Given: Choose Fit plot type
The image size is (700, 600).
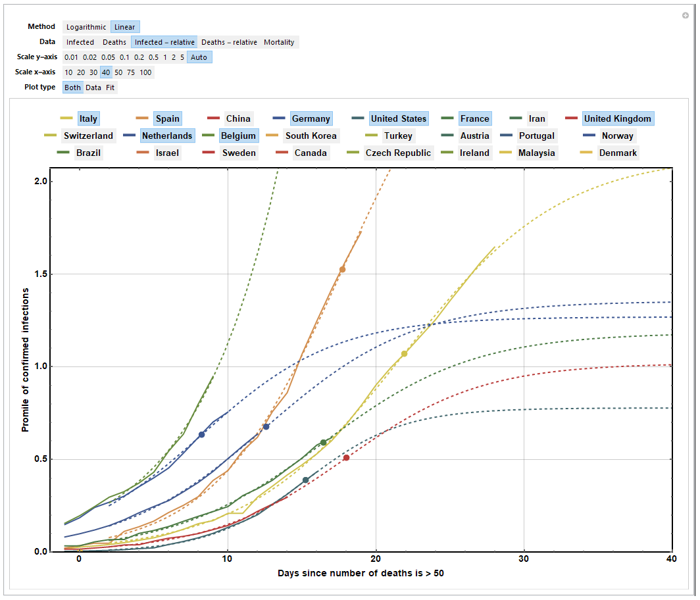Looking at the screenshot, I should pos(111,88).
